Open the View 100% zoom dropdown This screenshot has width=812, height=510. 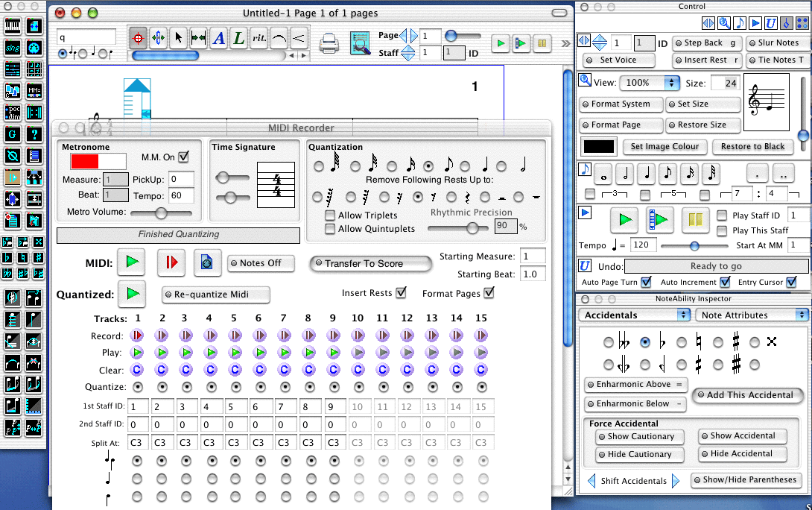click(x=650, y=83)
